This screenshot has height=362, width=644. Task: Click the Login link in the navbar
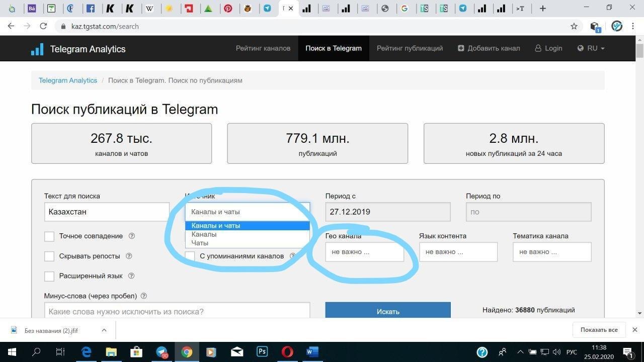tap(548, 48)
